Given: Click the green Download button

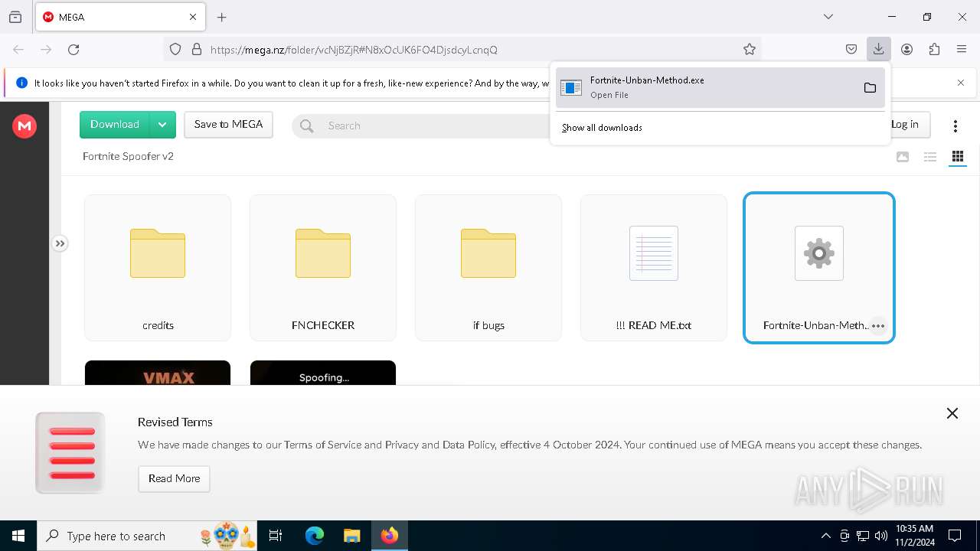Looking at the screenshot, I should tap(115, 125).
